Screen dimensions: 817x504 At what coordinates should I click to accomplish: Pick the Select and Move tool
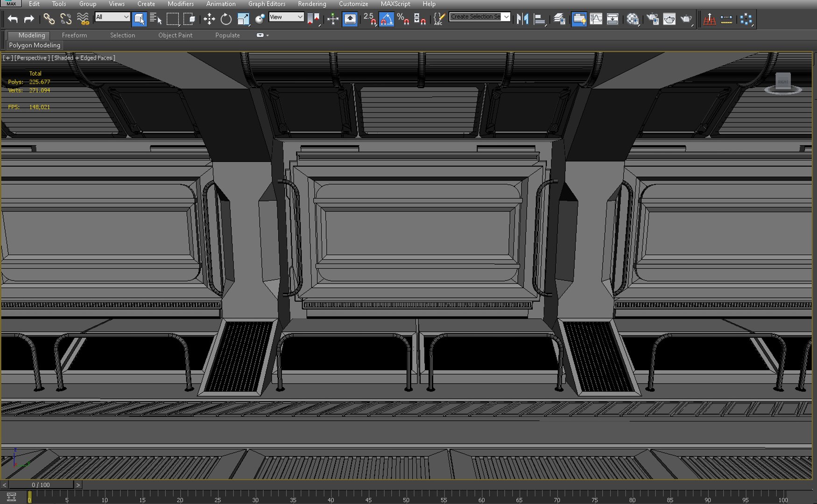click(209, 19)
